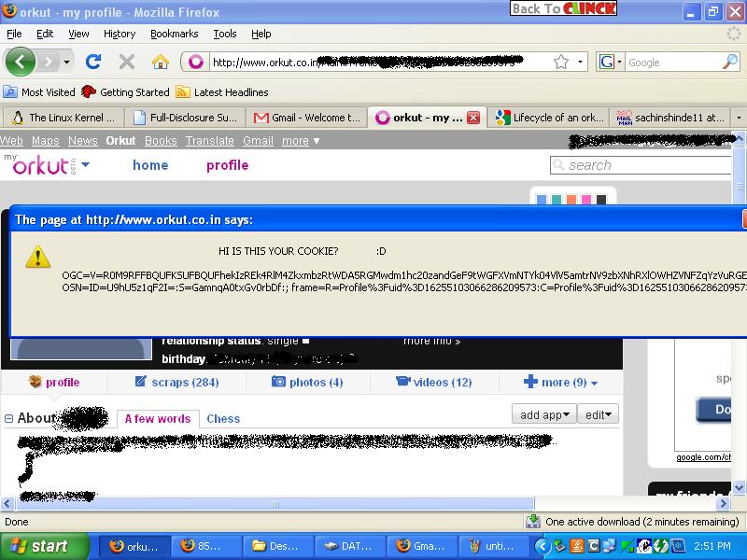This screenshot has height=560, width=747.
Task: Click the downloads status bar icon
Action: (532, 522)
